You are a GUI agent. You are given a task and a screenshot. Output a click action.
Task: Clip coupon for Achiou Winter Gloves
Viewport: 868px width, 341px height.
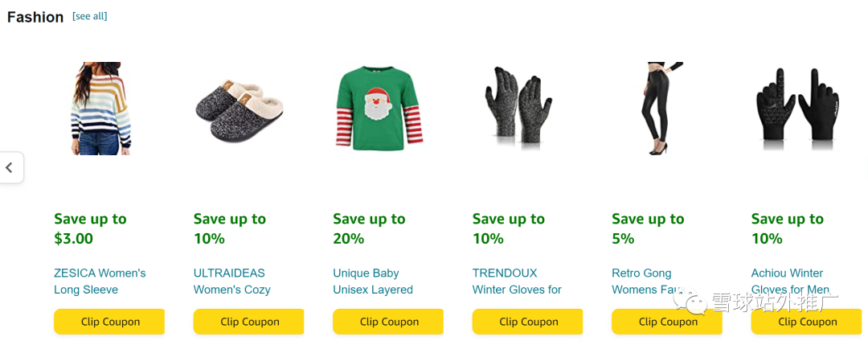click(x=807, y=322)
